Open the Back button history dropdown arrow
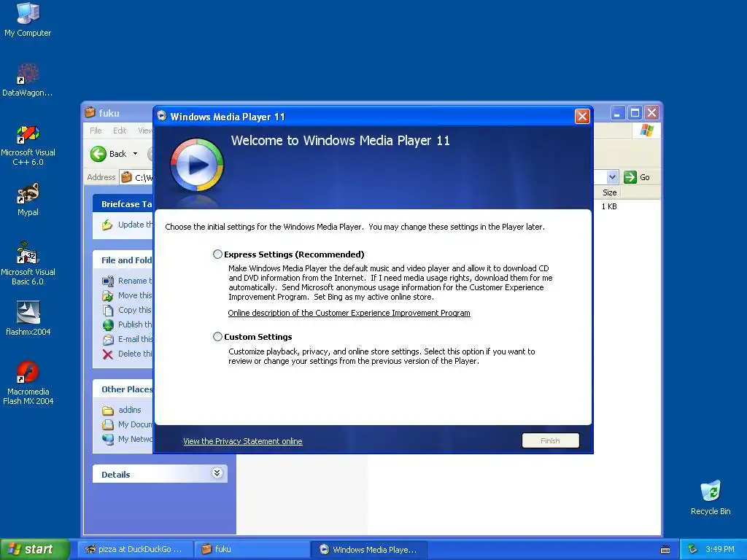Viewport: 747px width, 560px height. click(x=135, y=154)
